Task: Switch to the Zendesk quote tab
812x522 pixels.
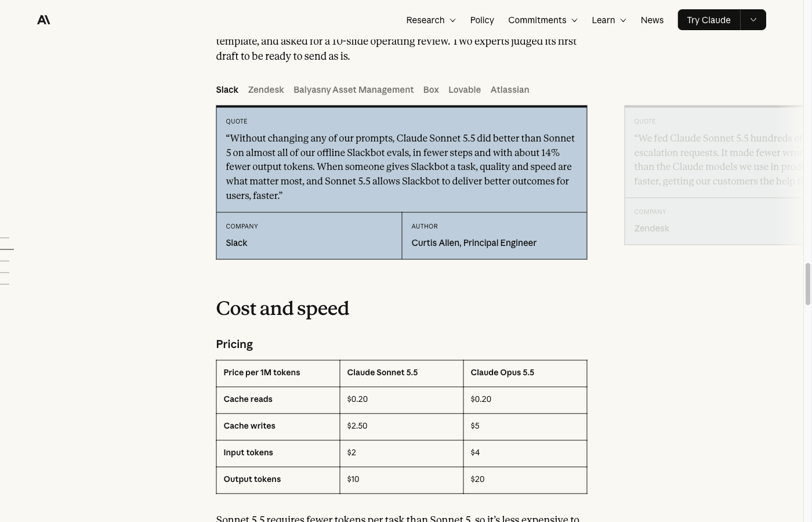Action: point(266,89)
